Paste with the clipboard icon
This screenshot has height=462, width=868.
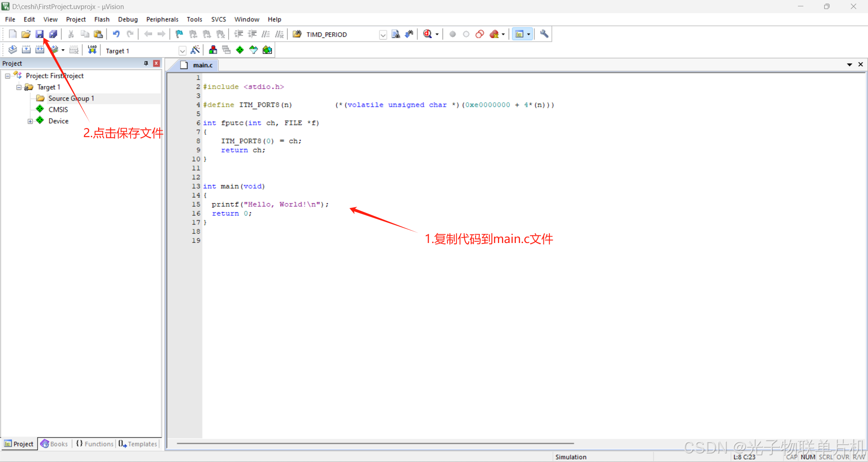[x=98, y=34]
